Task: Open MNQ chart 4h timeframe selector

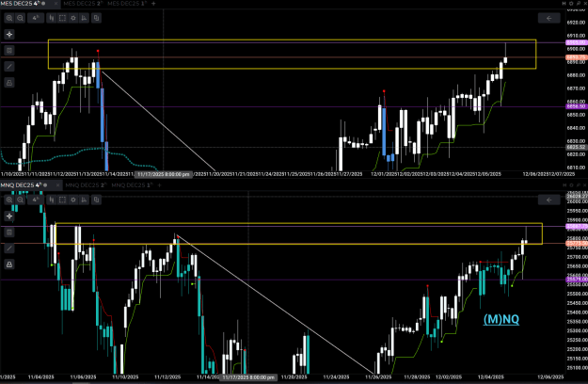Action: (x=36, y=200)
